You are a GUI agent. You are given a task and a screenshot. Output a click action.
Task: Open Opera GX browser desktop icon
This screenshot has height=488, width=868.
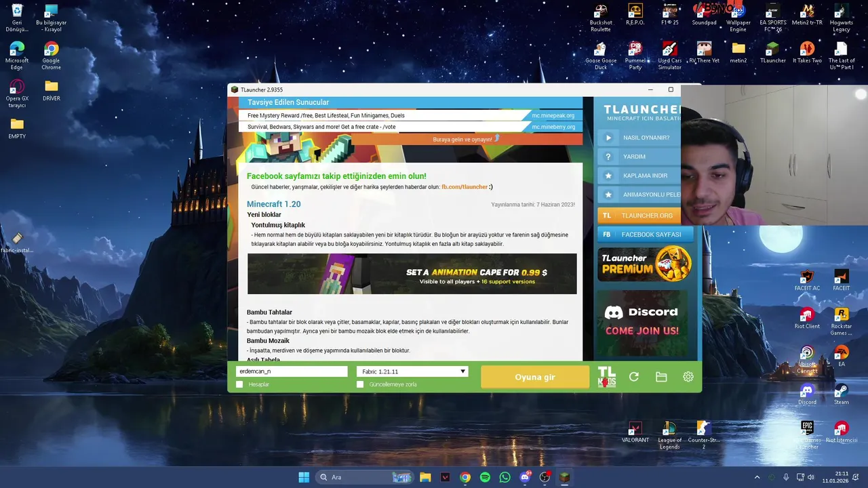point(17,94)
